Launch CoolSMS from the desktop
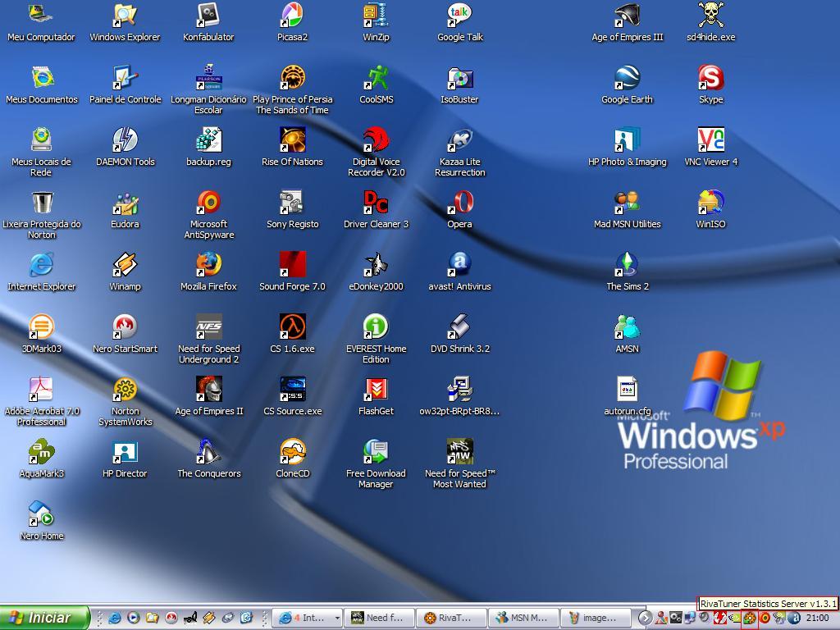 (376, 77)
